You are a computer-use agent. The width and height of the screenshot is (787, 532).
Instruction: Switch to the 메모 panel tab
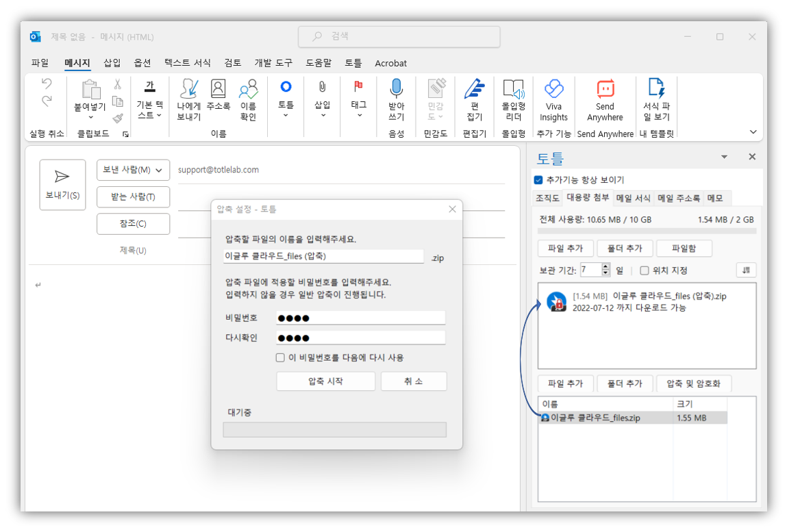click(715, 199)
